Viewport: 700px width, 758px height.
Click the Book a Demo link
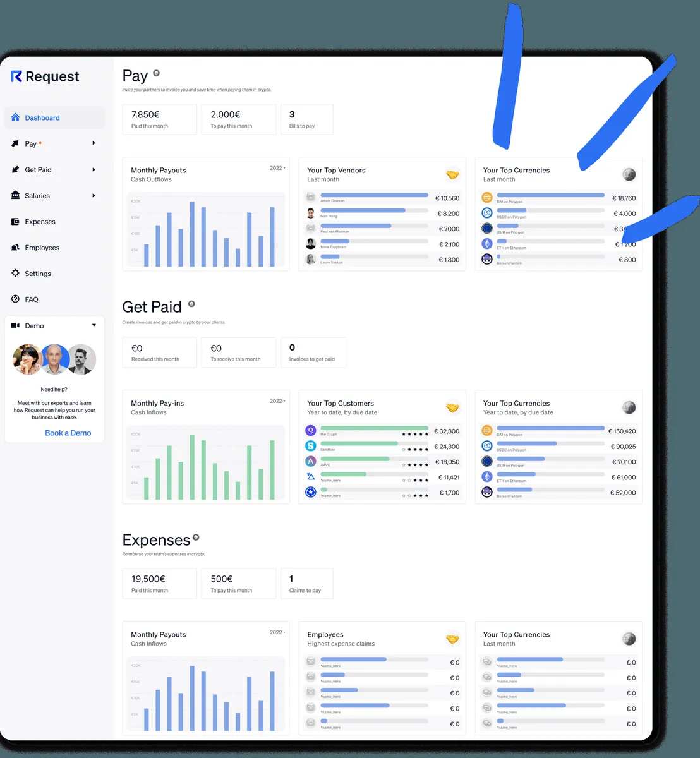[x=68, y=433]
